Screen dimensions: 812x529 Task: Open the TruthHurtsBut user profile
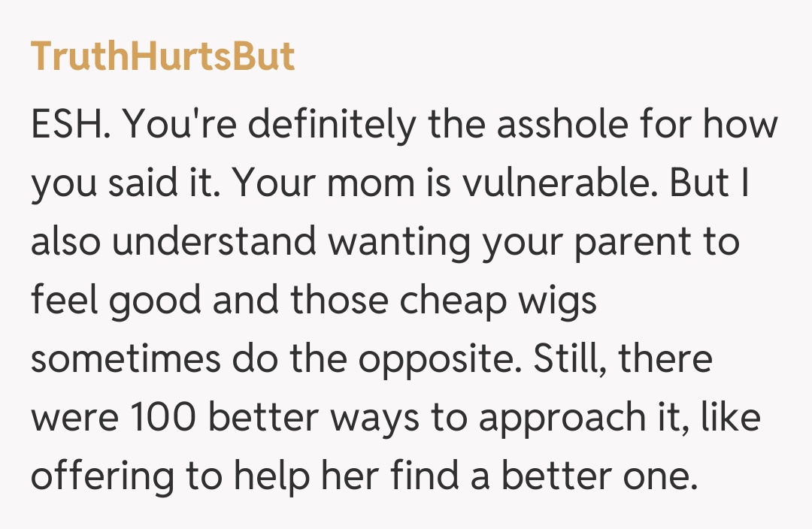tap(162, 56)
